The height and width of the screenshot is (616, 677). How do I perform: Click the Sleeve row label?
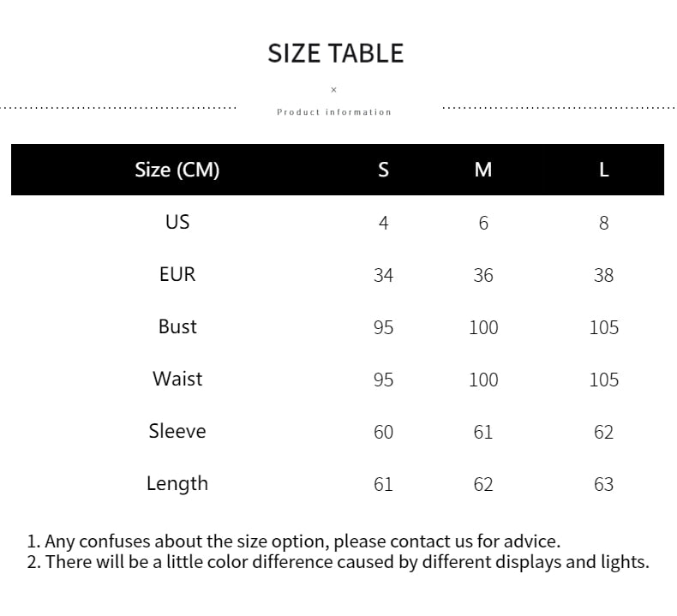tap(177, 431)
